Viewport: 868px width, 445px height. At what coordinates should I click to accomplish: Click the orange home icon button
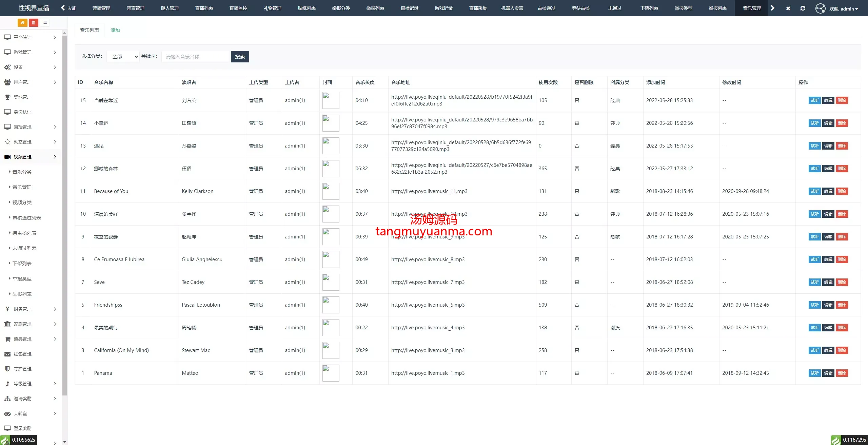point(22,23)
